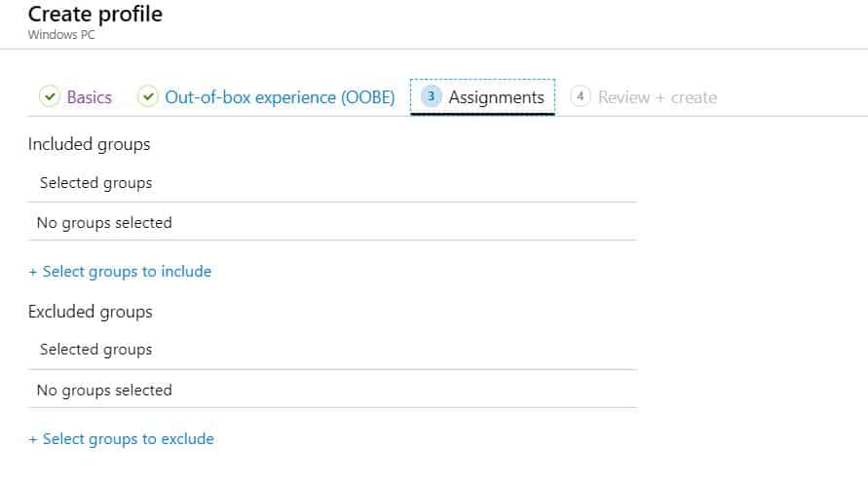Click No groups selected row under Included
The image size is (868, 484).
[x=332, y=222]
